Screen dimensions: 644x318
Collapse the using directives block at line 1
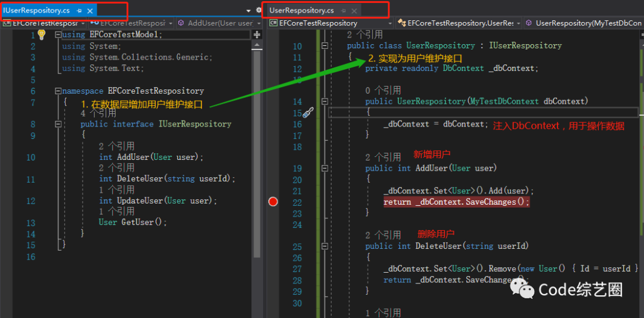[58, 35]
